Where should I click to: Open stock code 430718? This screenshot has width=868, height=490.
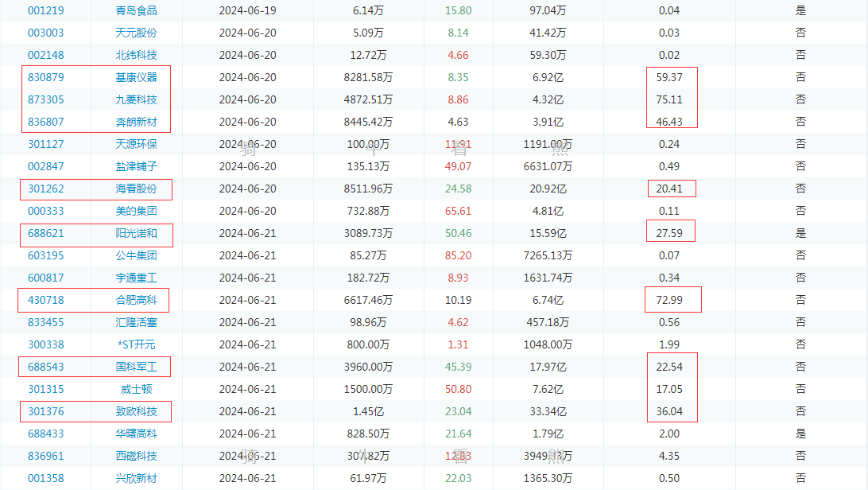pyautogui.click(x=46, y=300)
